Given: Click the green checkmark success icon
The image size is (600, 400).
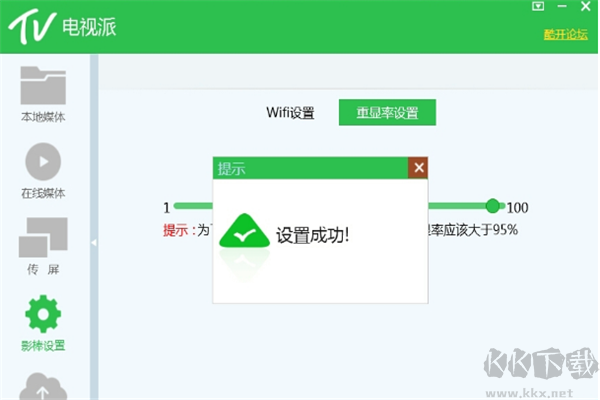Looking at the screenshot, I should 245,230.
